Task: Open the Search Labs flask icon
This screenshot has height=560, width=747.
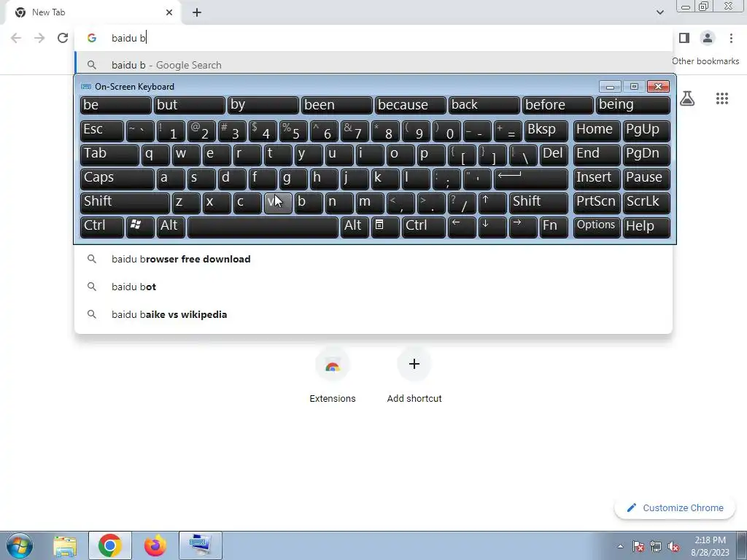Action: point(687,98)
